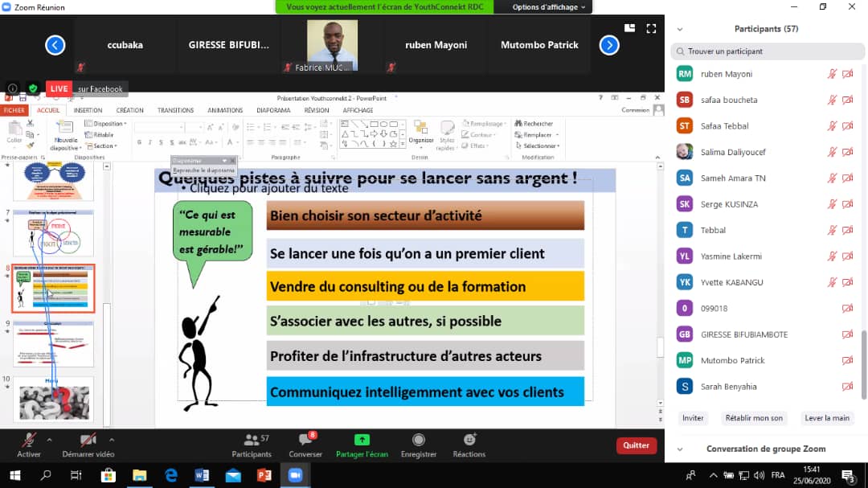Open Word from Windows taskbar
Screen dimensions: 868x488
pos(202,475)
